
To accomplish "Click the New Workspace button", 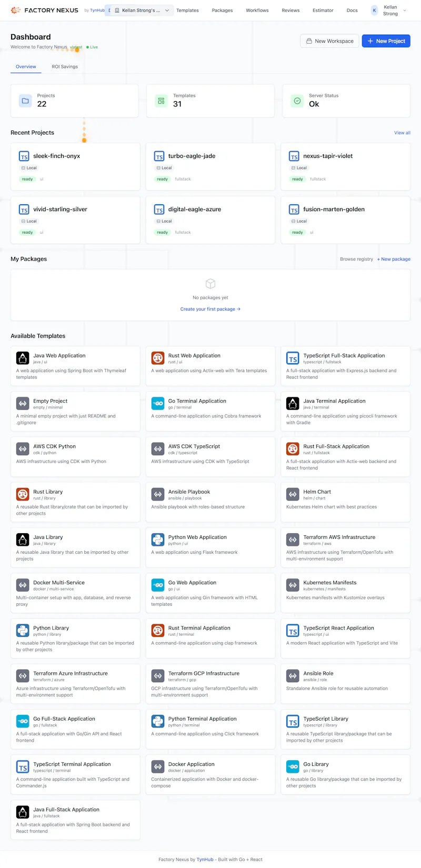I will click(x=329, y=41).
